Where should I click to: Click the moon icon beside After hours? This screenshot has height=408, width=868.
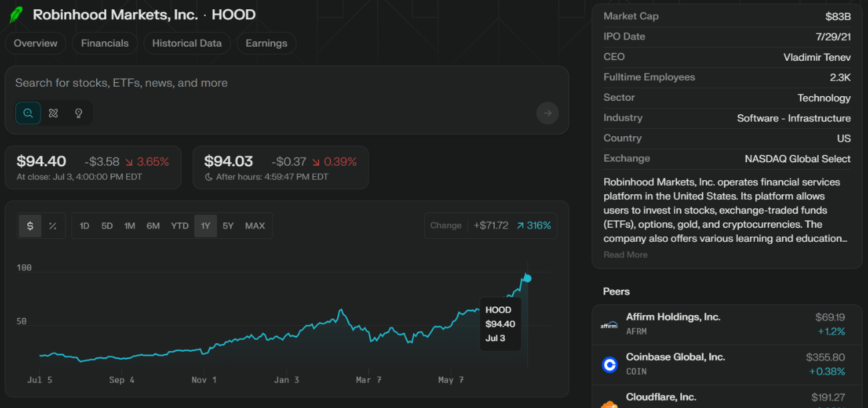(x=208, y=177)
